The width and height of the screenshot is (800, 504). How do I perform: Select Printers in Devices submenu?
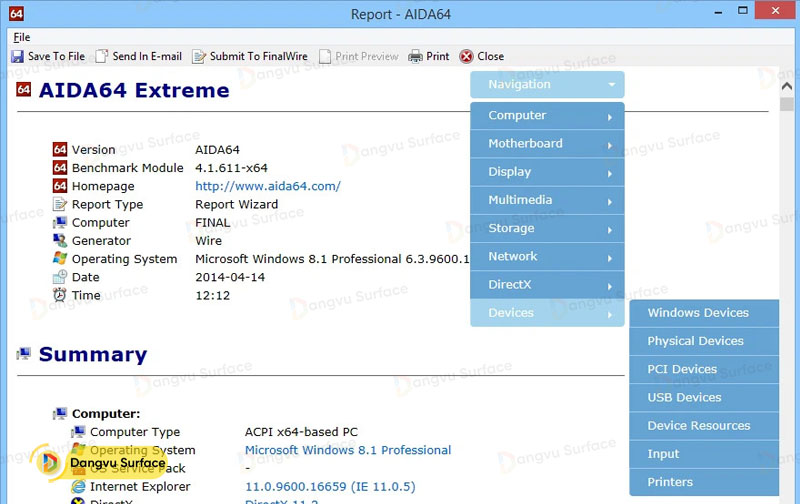coord(704,482)
